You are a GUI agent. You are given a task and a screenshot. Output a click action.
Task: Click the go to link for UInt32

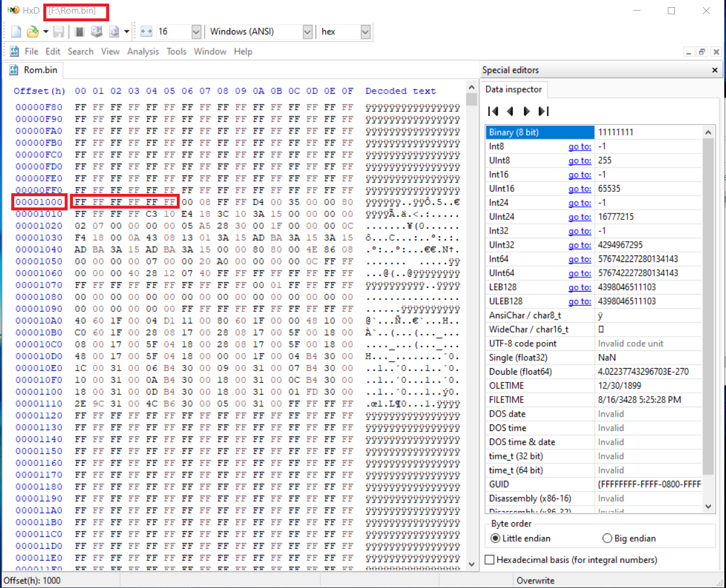coord(579,245)
